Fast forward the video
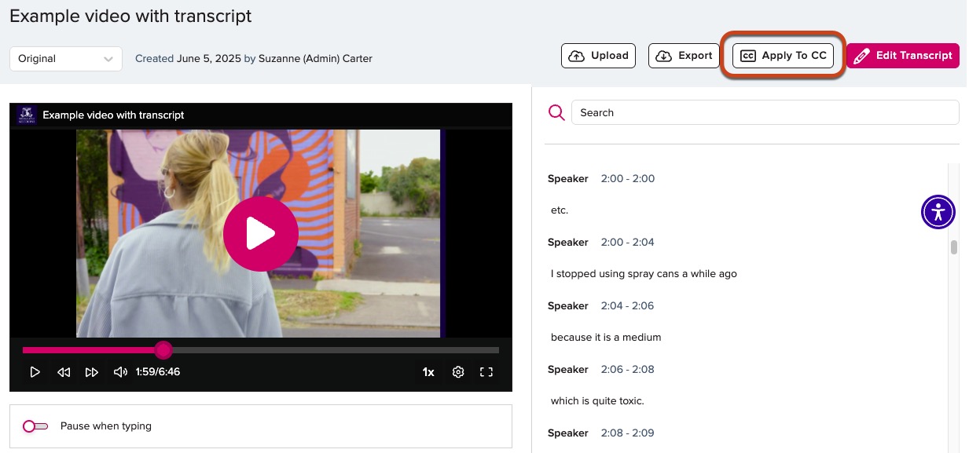The width and height of the screenshot is (980, 453). 92,372
